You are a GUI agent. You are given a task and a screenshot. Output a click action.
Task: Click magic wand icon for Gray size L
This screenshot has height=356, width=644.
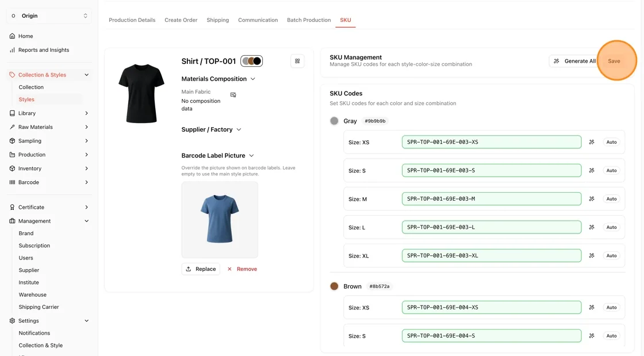(x=592, y=227)
